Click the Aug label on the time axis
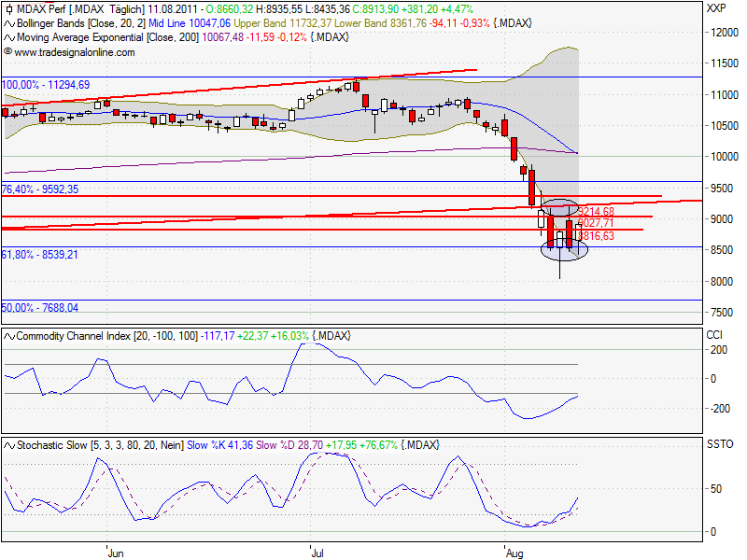Screen dimensions: 747x560 point(515,553)
